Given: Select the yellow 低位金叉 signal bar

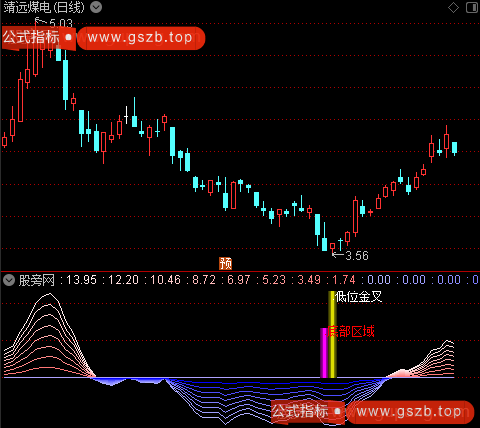Looking at the screenshot, I should [x=332, y=334].
